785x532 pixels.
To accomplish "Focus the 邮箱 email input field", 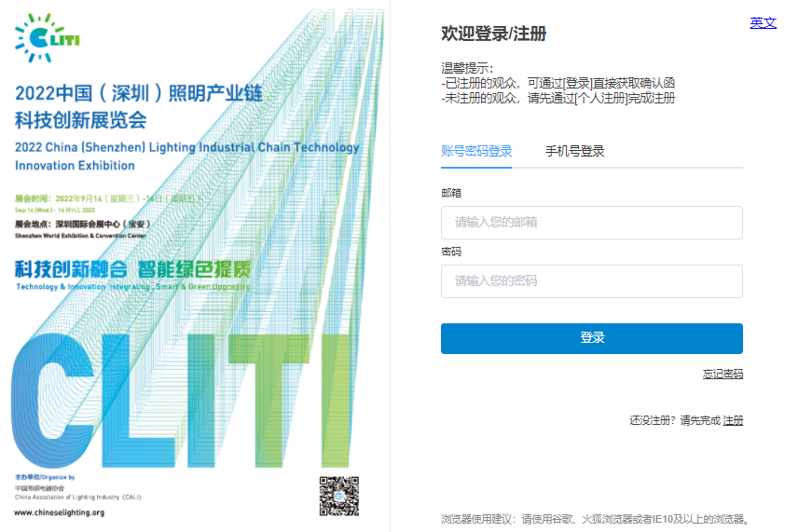I will 592,222.
